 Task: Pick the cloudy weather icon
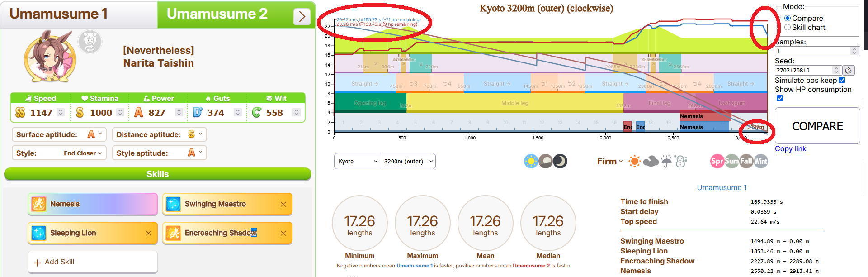[651, 161]
